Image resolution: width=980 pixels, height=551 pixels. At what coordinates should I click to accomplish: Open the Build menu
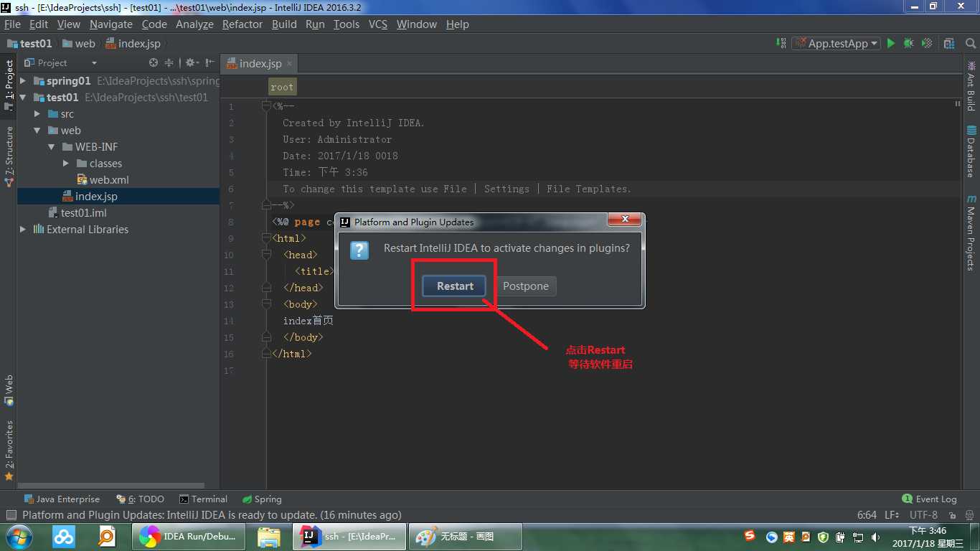284,24
